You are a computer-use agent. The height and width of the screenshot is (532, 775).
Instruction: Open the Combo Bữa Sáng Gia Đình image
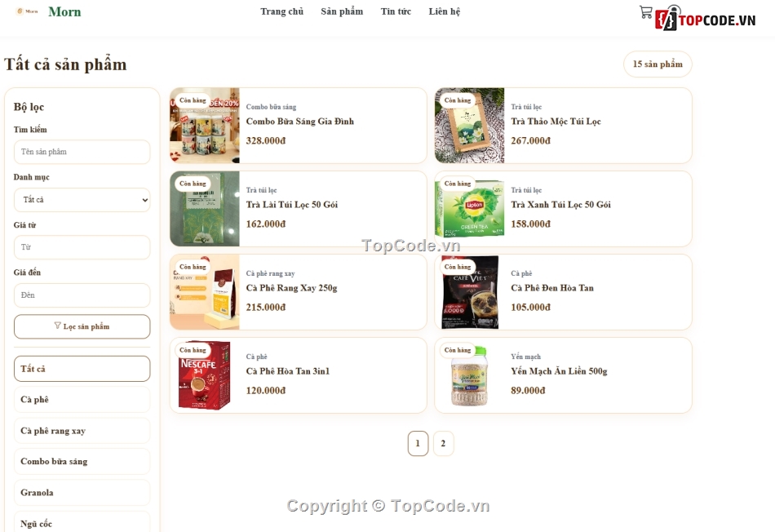205,126
